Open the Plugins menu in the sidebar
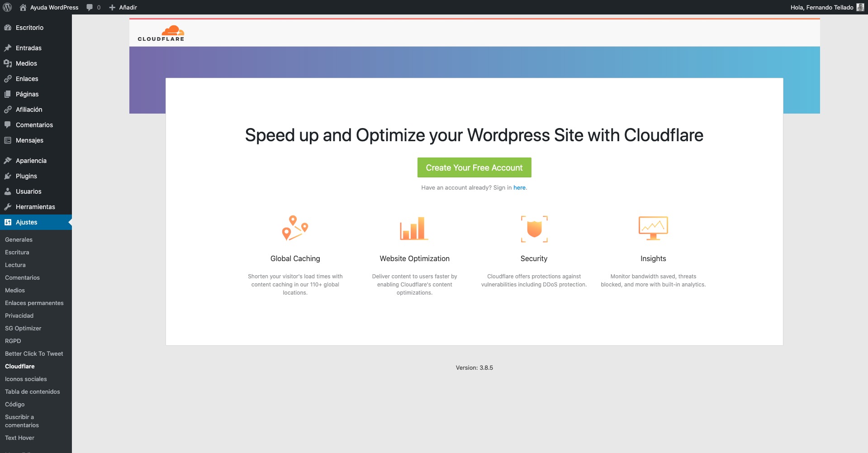 [26, 176]
